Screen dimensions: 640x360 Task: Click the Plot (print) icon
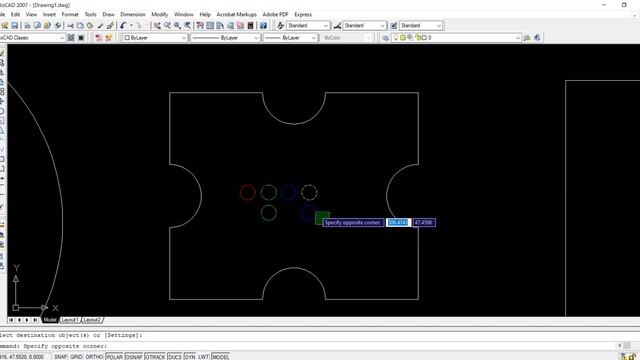point(27,26)
